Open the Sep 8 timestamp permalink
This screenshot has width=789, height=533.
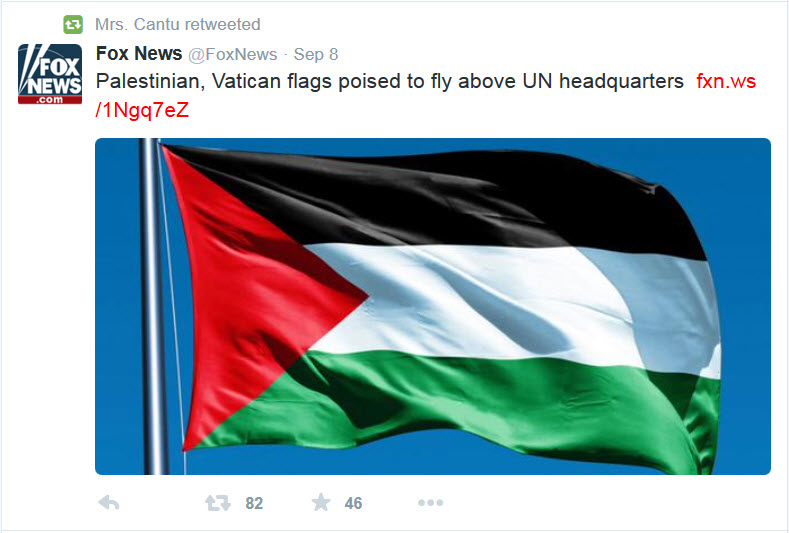(x=315, y=54)
